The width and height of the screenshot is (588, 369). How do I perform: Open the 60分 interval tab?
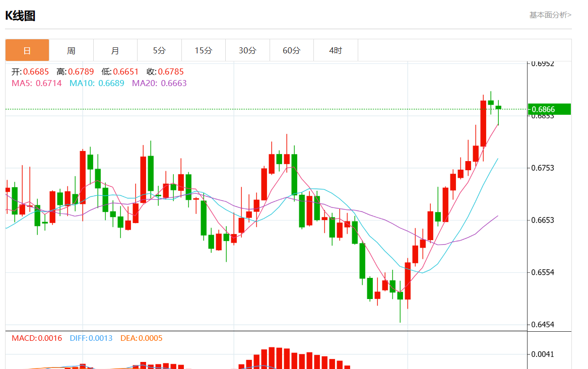292,50
